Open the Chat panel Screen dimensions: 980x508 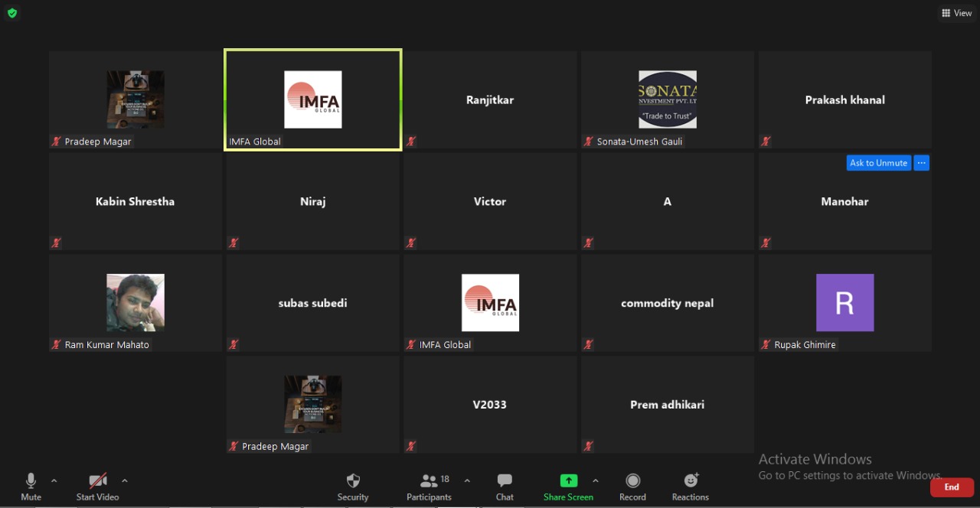point(505,487)
